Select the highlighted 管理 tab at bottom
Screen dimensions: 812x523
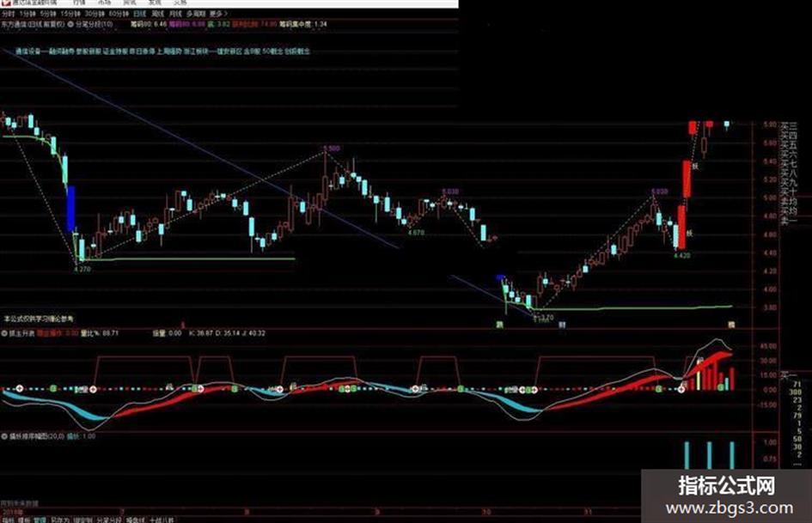coord(40,520)
